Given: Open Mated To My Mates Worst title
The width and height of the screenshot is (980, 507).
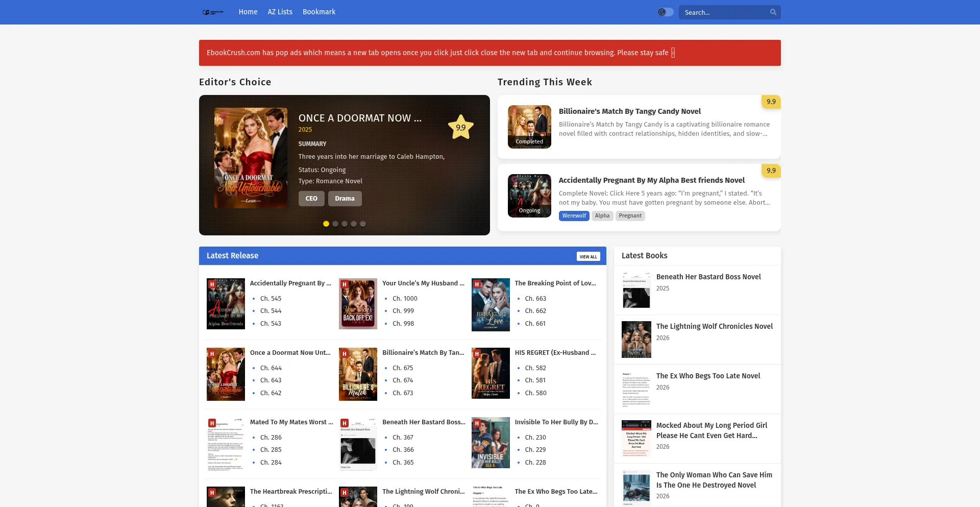Looking at the screenshot, I should tap(291, 422).
